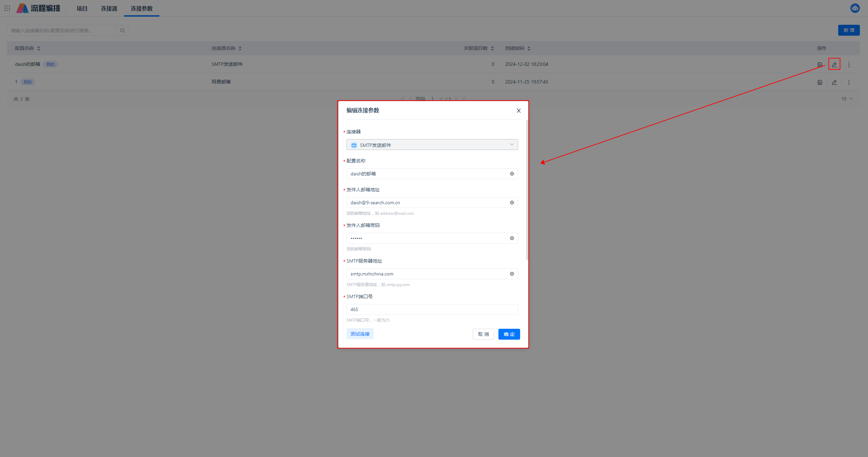Select the 连接参数 tab
Screen dimensions: 868x457
(142, 8)
